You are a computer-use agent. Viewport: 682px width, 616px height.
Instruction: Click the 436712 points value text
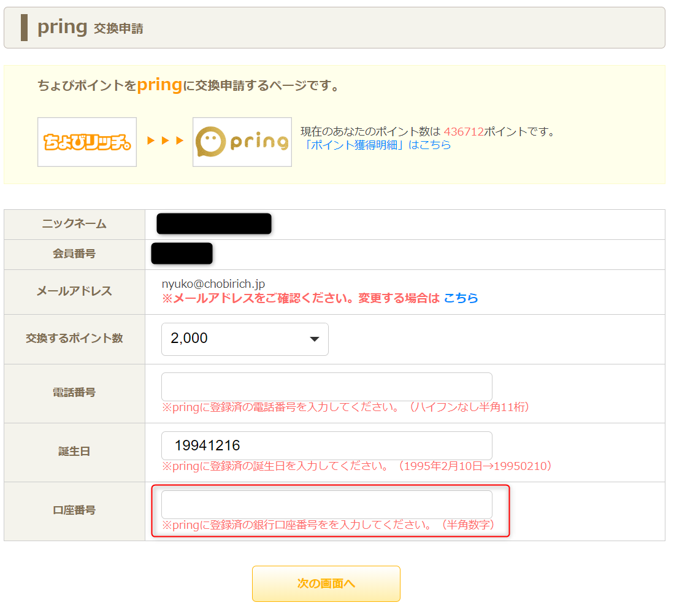[464, 131]
